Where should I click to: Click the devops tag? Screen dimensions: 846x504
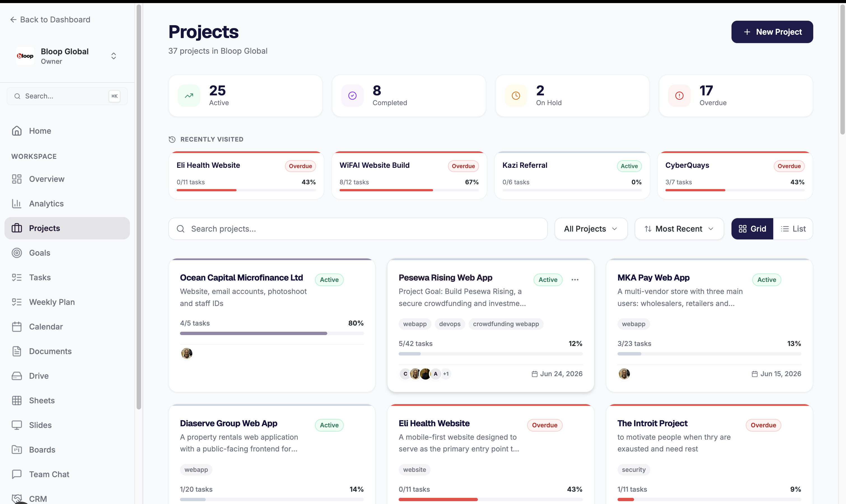(450, 324)
